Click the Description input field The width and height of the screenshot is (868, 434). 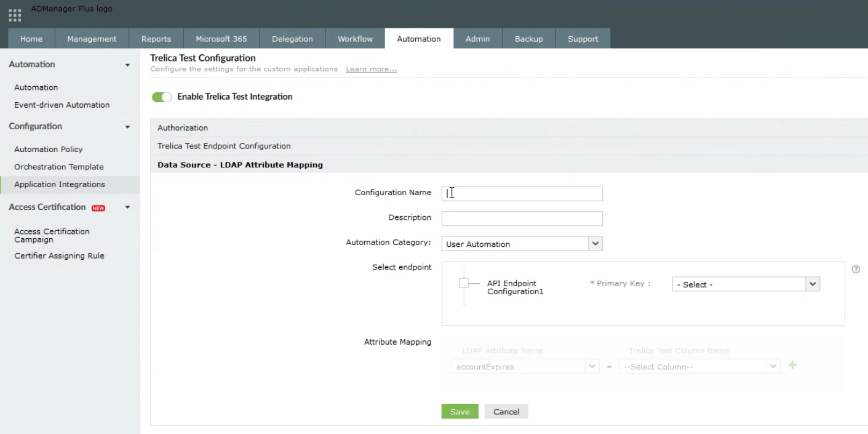pyautogui.click(x=522, y=219)
